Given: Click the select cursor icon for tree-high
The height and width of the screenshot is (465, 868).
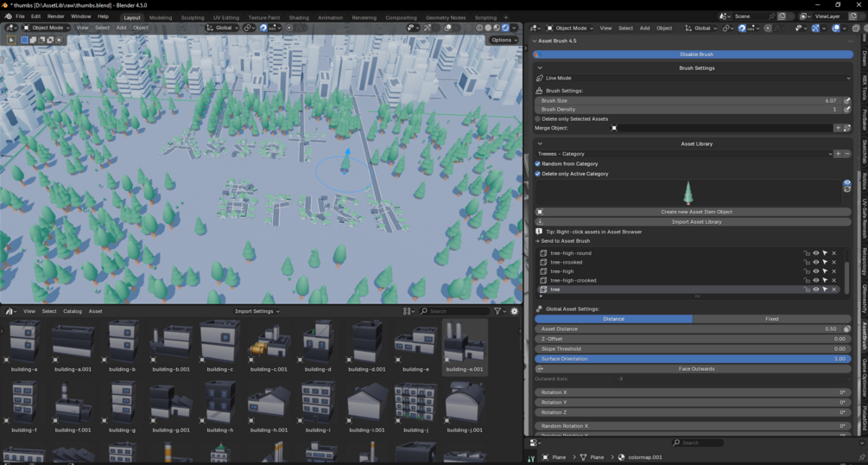Looking at the screenshot, I should point(825,271).
